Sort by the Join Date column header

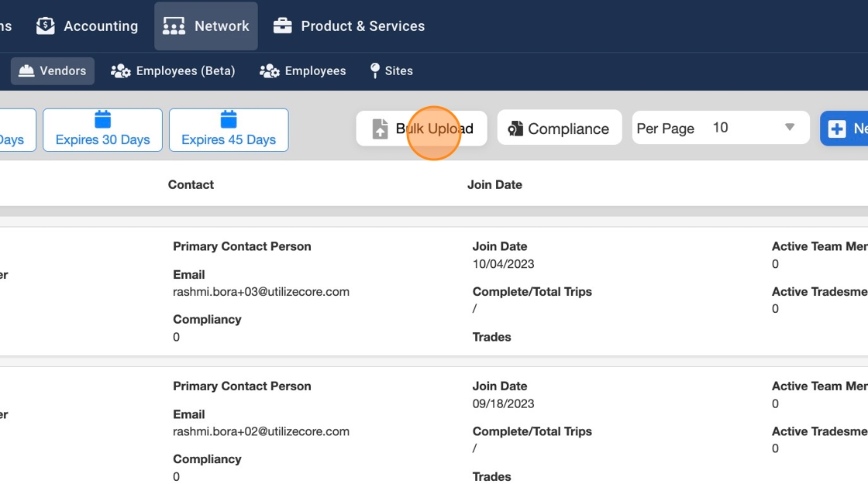[x=494, y=184]
